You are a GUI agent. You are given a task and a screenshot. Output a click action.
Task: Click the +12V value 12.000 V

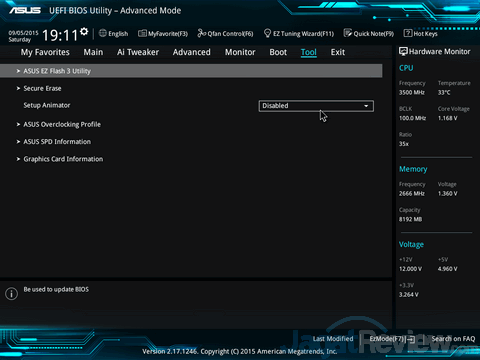[411, 269]
